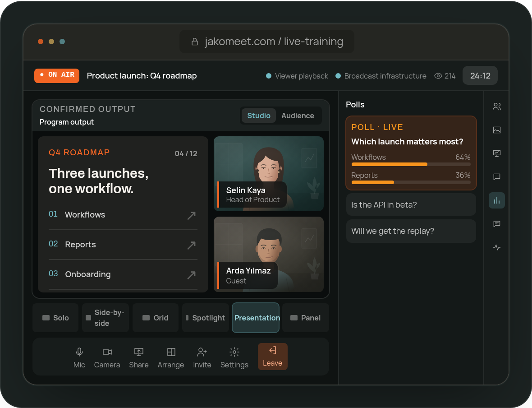The width and height of the screenshot is (532, 408).
Task: Click the Q4 ROADMAP slide label
Action: 79,153
